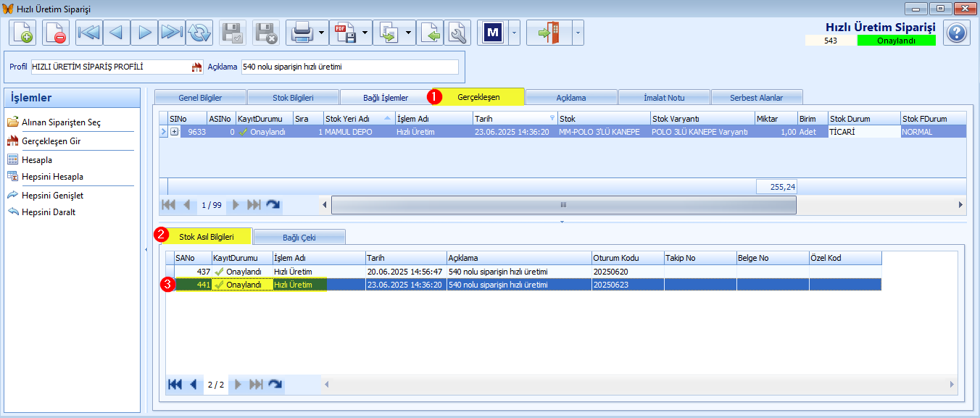Click Alınan Siparişten Seç in İşlemler panel

pyautogui.click(x=61, y=122)
